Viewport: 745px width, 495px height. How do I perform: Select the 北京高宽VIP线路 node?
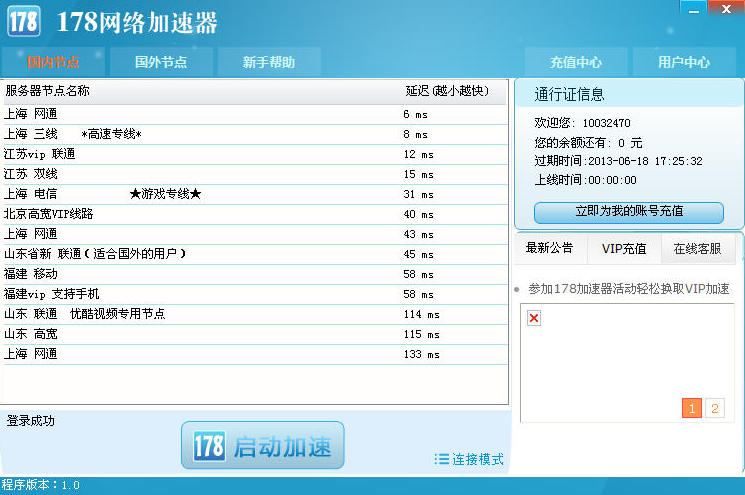[x=256, y=214]
